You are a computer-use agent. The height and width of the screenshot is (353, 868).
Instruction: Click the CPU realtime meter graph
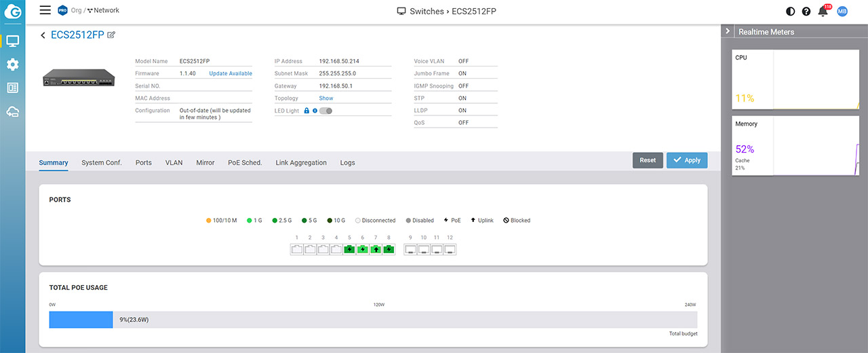point(816,79)
